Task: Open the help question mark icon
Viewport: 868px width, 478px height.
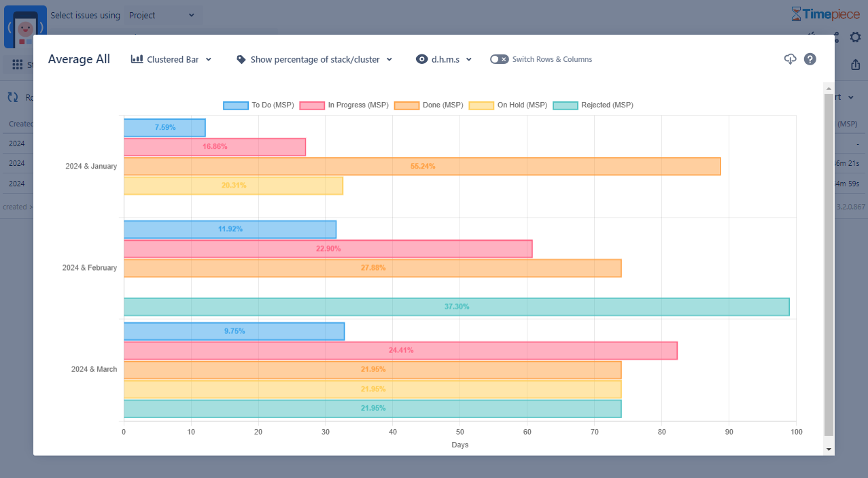Action: coord(810,59)
